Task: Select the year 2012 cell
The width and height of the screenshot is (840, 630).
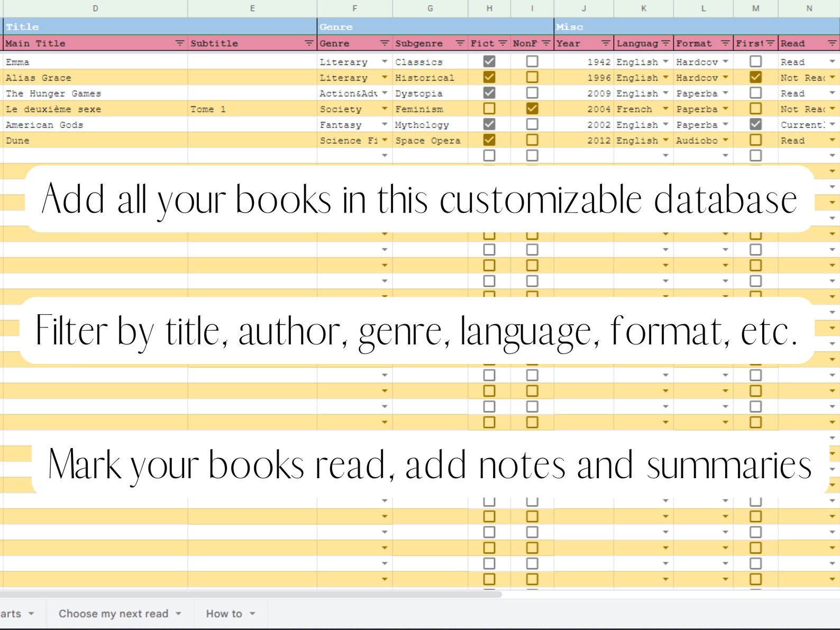Action: tap(583, 140)
